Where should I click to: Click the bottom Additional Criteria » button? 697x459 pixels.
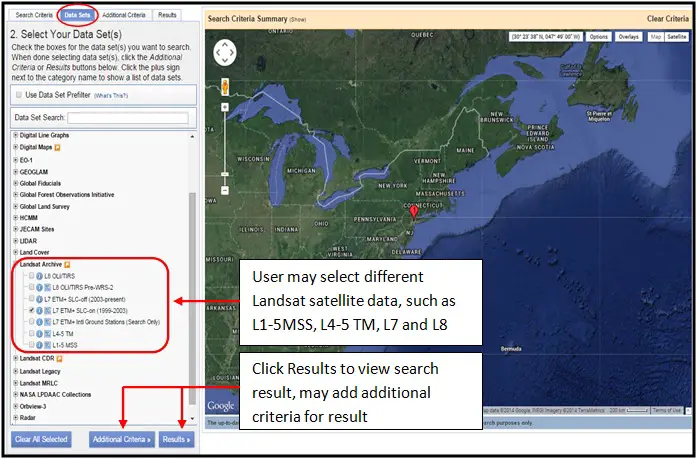pyautogui.click(x=122, y=439)
